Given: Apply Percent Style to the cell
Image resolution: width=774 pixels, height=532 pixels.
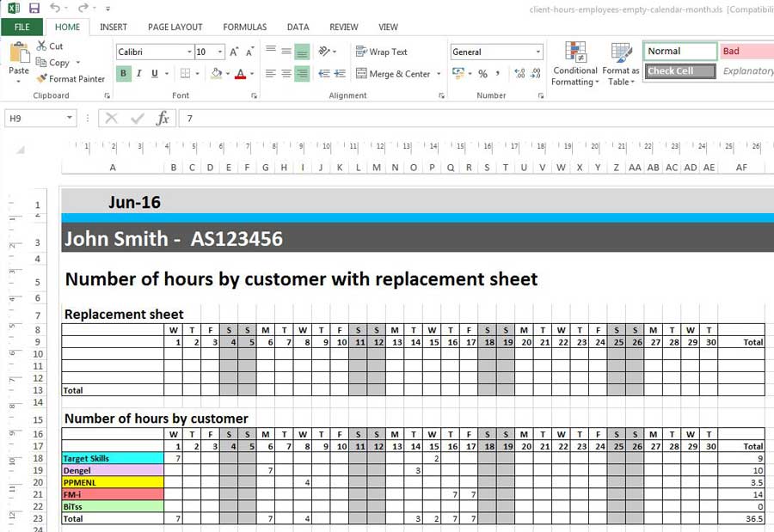Looking at the screenshot, I should click(482, 74).
